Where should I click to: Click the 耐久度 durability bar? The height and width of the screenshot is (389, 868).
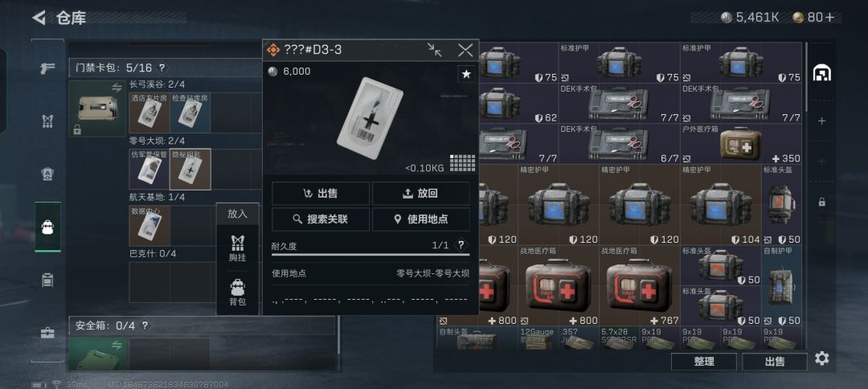[x=371, y=255]
